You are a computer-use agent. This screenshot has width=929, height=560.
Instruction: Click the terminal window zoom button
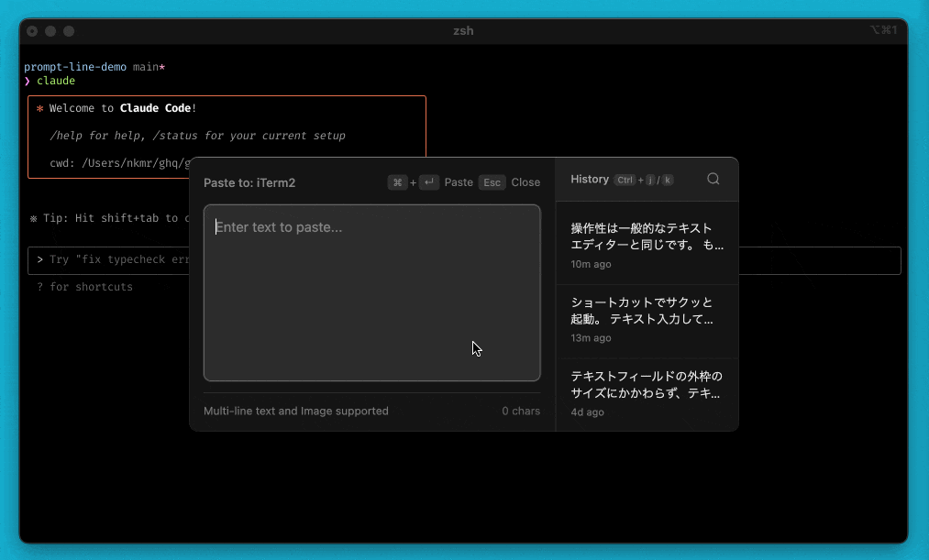[x=70, y=31]
